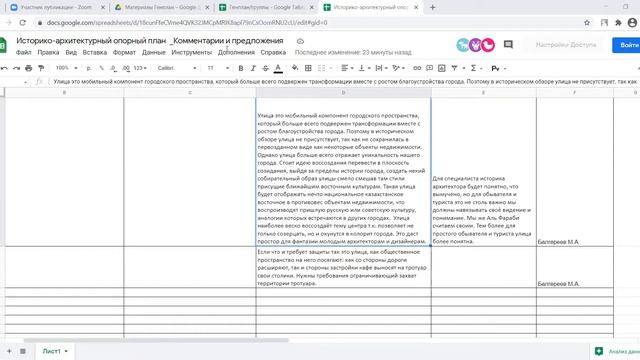
Task: Activate the paint format tool
Action: 41,68
